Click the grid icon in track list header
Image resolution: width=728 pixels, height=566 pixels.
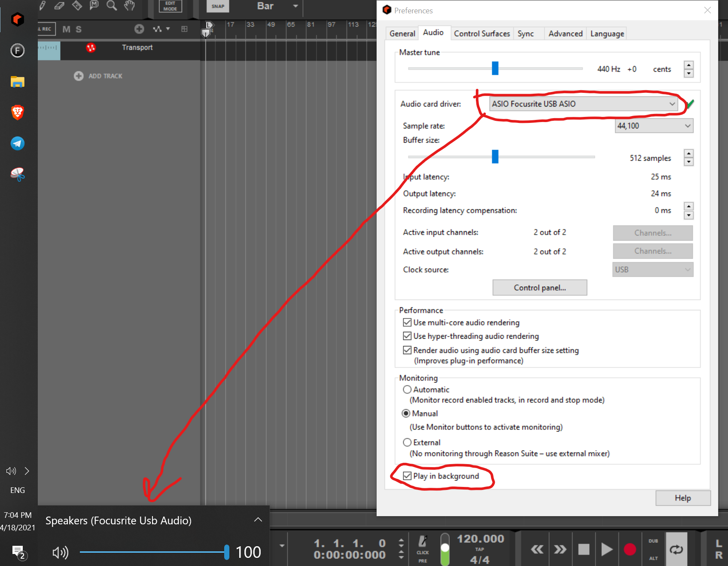(184, 29)
